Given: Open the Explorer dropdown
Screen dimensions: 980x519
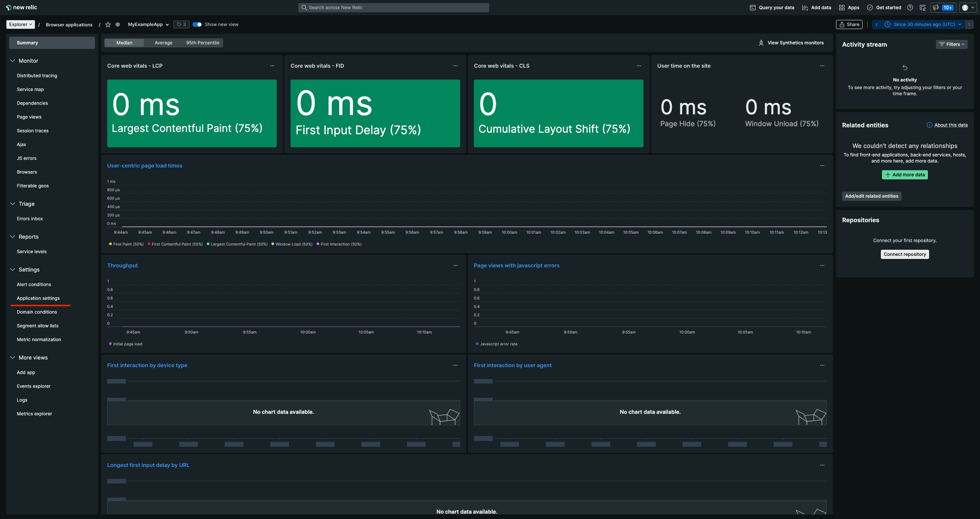Looking at the screenshot, I should tap(21, 24).
